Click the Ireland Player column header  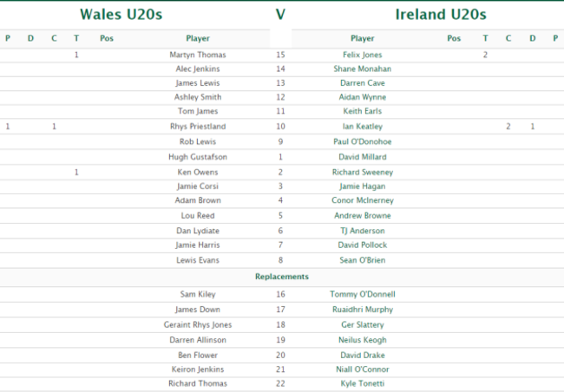[x=363, y=38]
